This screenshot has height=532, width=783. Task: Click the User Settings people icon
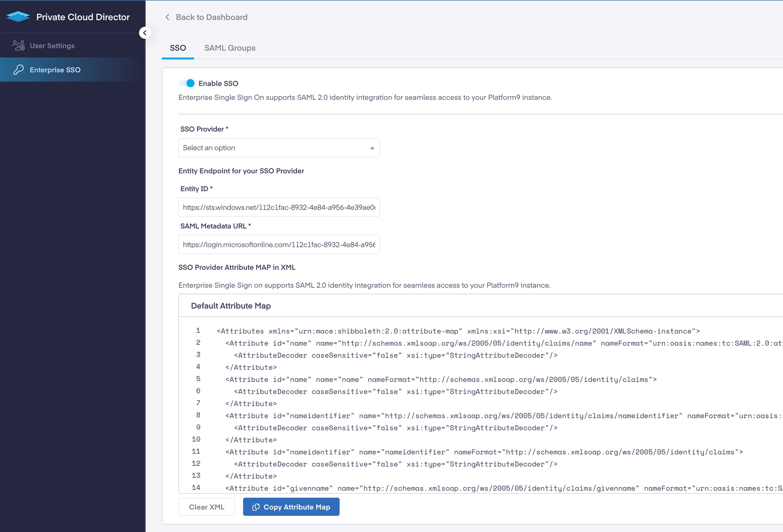pyautogui.click(x=18, y=46)
